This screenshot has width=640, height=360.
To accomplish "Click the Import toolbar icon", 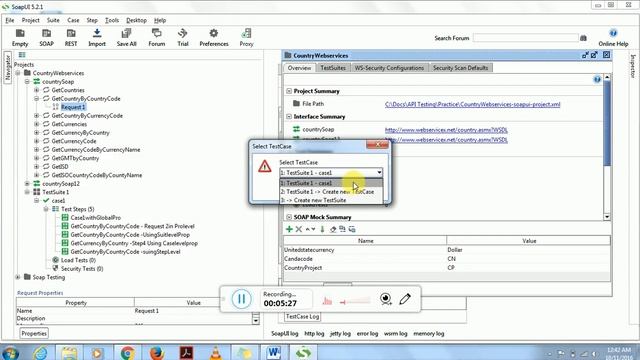I will [x=97, y=38].
